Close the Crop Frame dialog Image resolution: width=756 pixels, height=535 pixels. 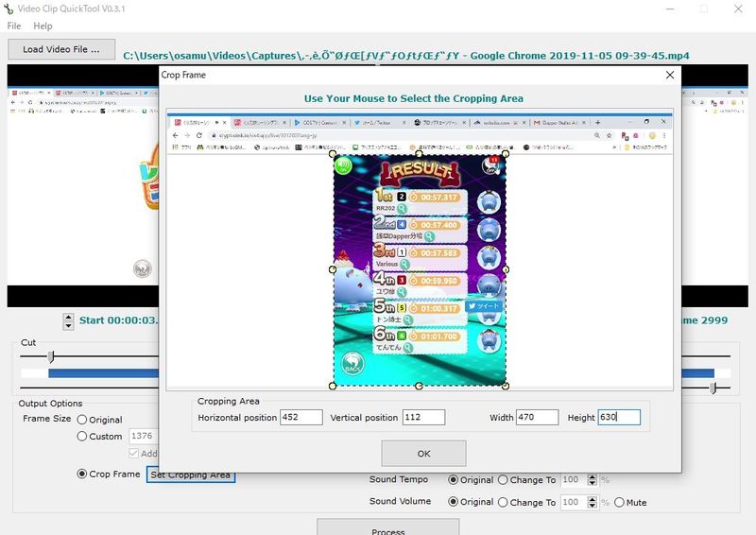[670, 75]
